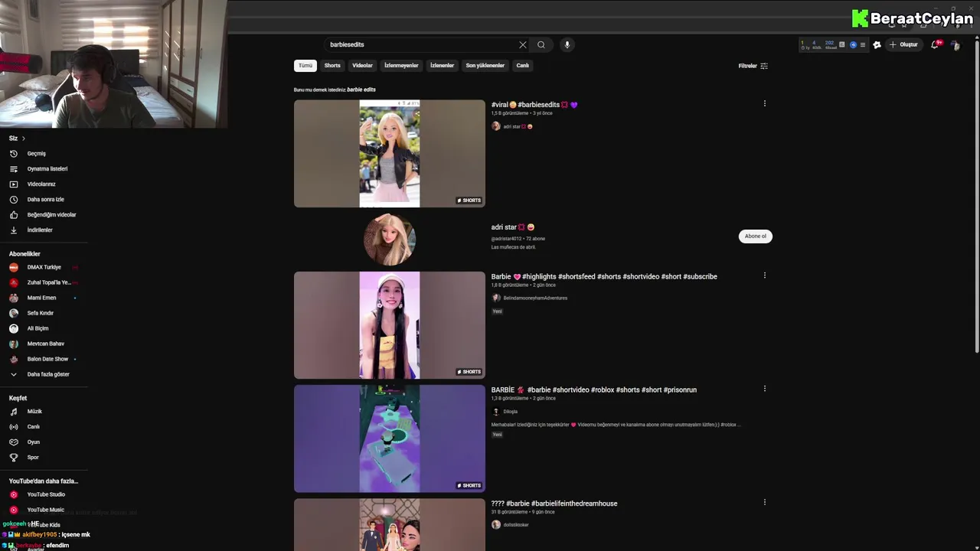Screen dimensions: 980x551
Task: Go to Zuhal Topal'la Ye... subscription
Action: [44, 282]
